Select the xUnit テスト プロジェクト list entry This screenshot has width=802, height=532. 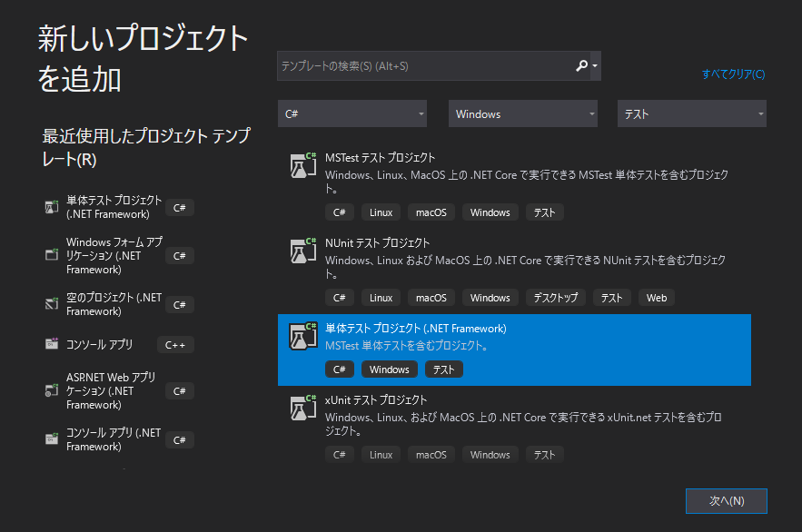pyautogui.click(x=514, y=427)
